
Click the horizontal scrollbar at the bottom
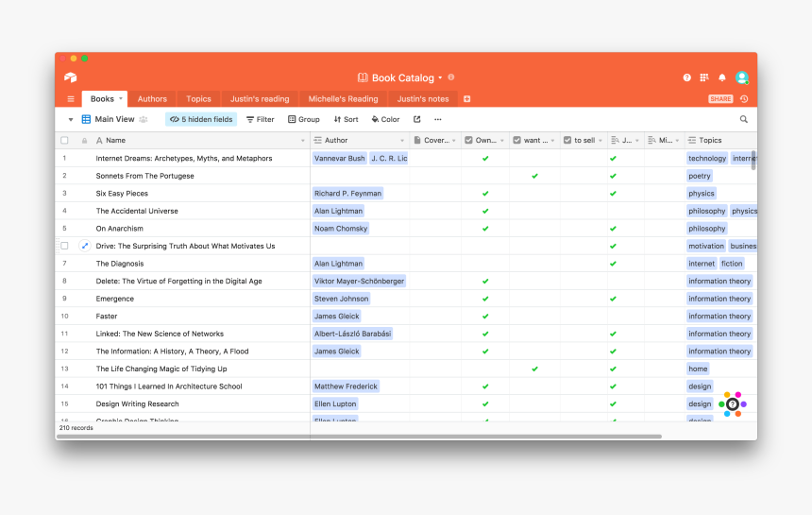[359, 437]
